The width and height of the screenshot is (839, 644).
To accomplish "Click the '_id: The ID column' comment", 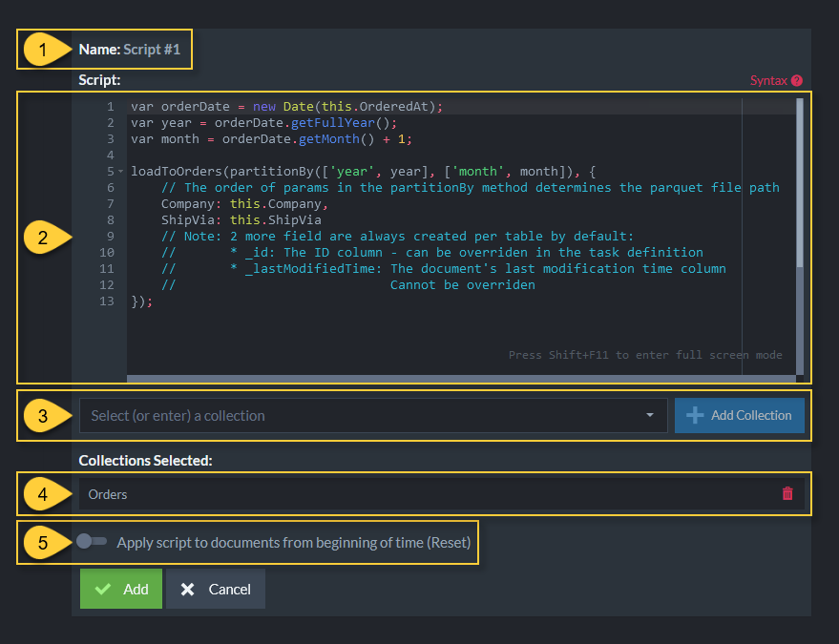I will pyautogui.click(x=432, y=253).
